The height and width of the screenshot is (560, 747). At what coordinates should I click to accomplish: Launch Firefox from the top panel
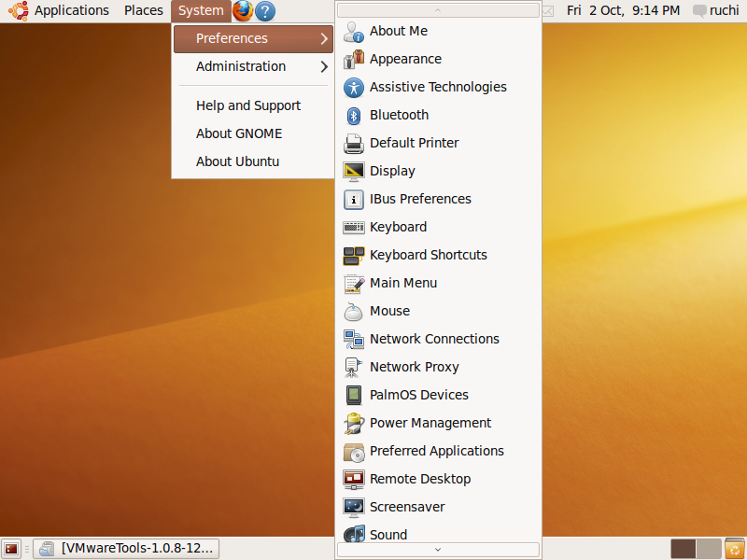(x=243, y=10)
